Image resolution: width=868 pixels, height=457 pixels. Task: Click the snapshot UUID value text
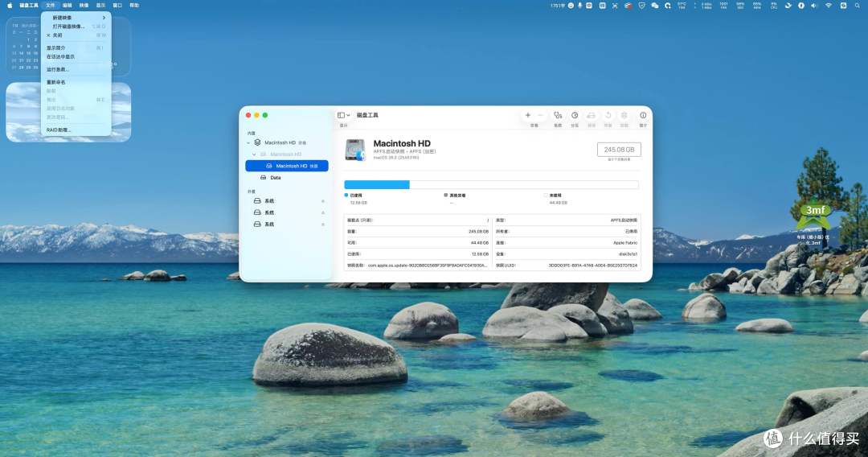pyautogui.click(x=592, y=266)
